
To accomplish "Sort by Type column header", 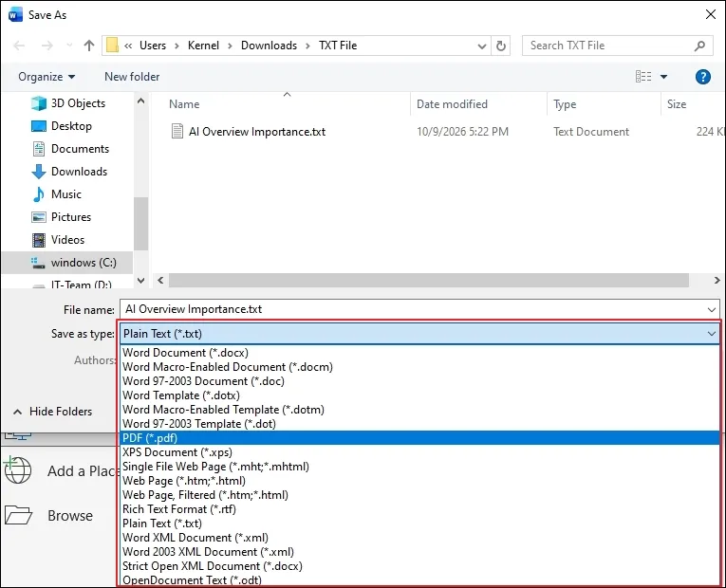I will pos(565,104).
